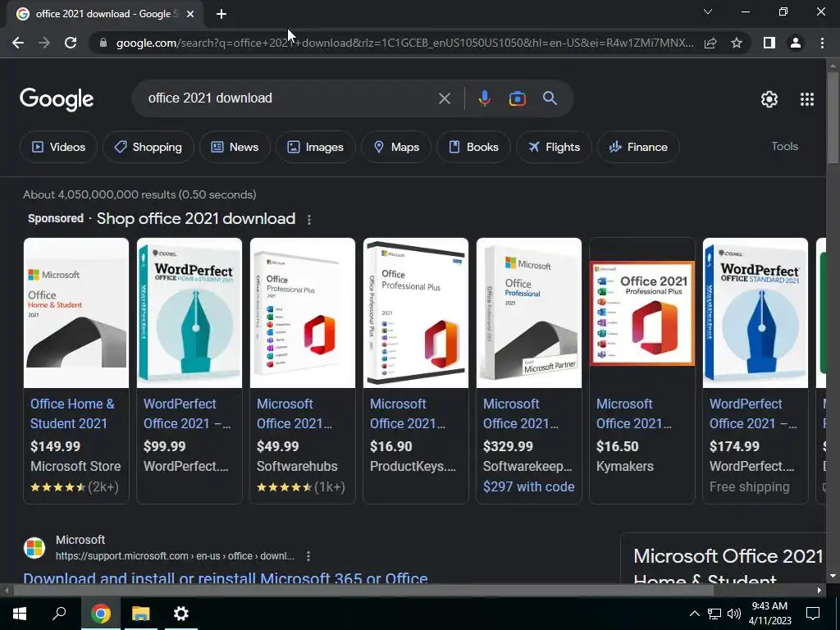Select WordPerfect Office Standard 2021 image

pyautogui.click(x=756, y=313)
